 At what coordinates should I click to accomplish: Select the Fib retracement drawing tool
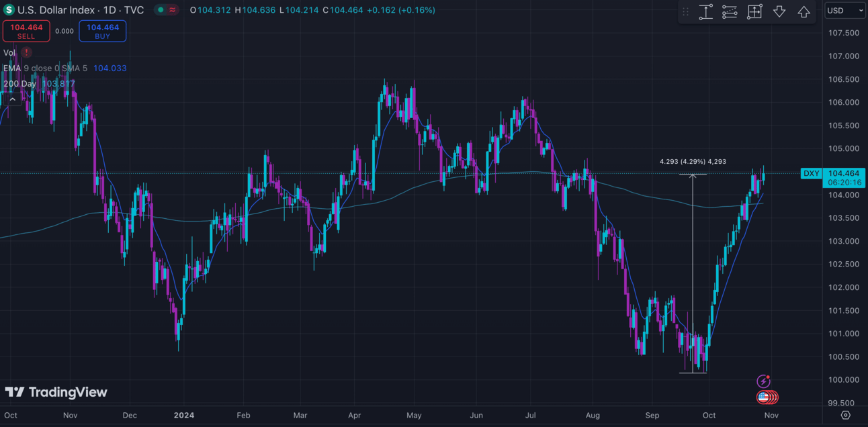click(x=730, y=11)
